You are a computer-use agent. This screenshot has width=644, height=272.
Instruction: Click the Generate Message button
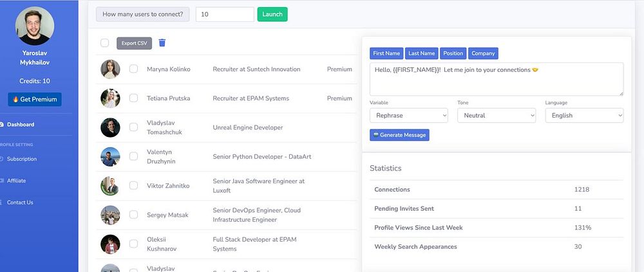[399, 135]
